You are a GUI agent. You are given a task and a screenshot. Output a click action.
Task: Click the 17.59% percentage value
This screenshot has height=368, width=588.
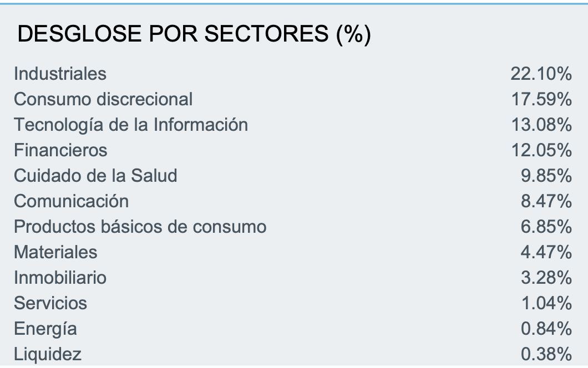pos(541,99)
